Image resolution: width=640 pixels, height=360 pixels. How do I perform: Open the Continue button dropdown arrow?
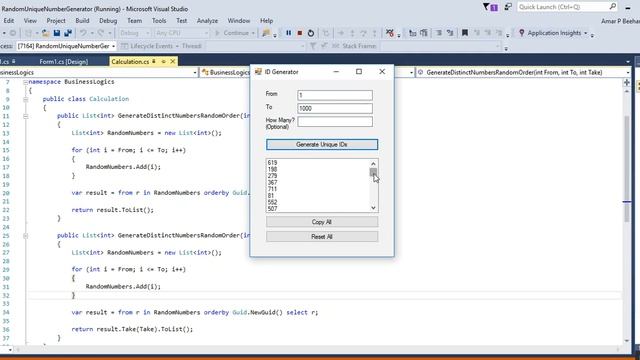coord(253,33)
